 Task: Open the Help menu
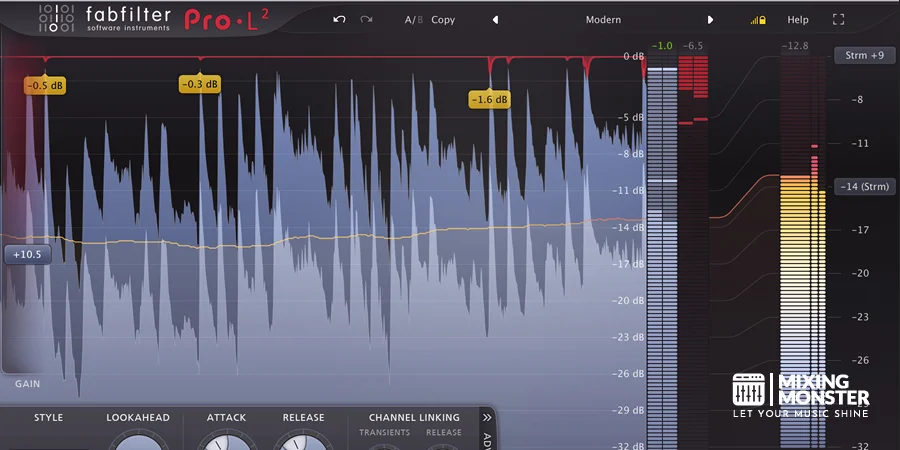coord(798,20)
